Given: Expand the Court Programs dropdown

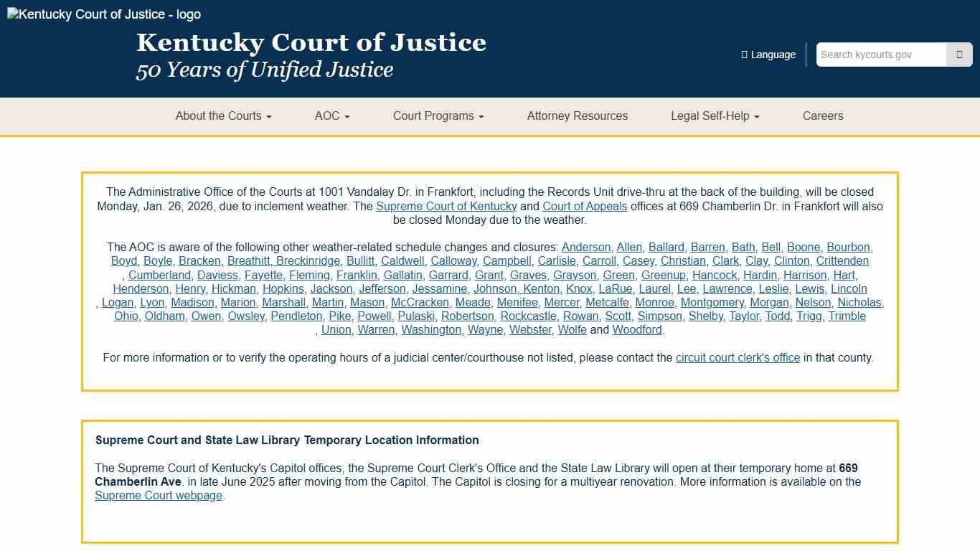Looking at the screenshot, I should 438,116.
